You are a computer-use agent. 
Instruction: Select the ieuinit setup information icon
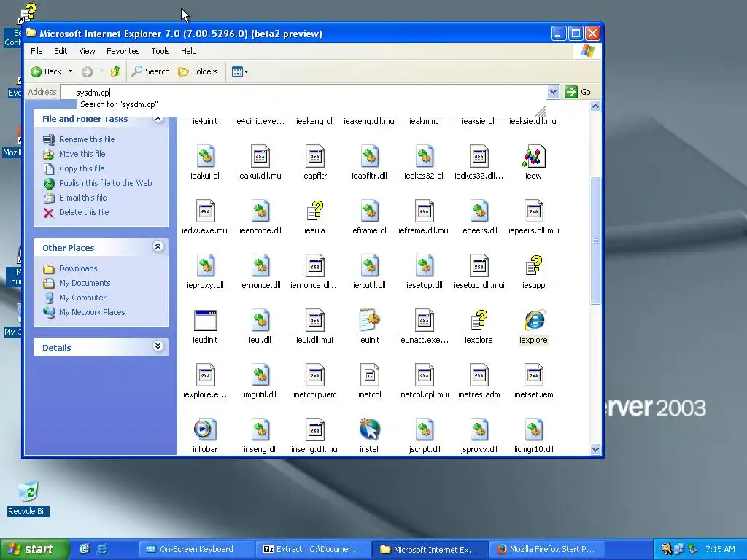pyautogui.click(x=369, y=321)
